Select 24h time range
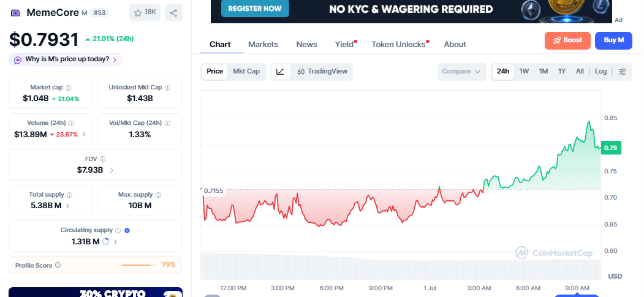The image size is (644, 297). coord(503,72)
